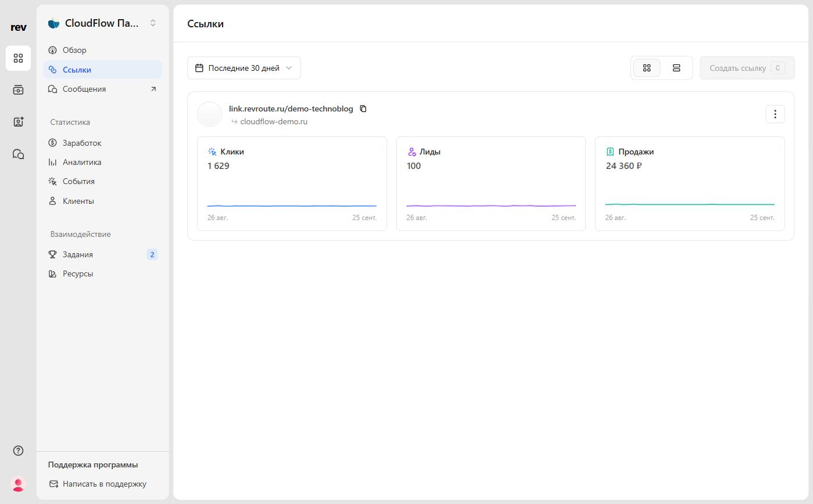Open the payouts wallet icon in left rail
This screenshot has width=813, height=504.
coord(19,90)
